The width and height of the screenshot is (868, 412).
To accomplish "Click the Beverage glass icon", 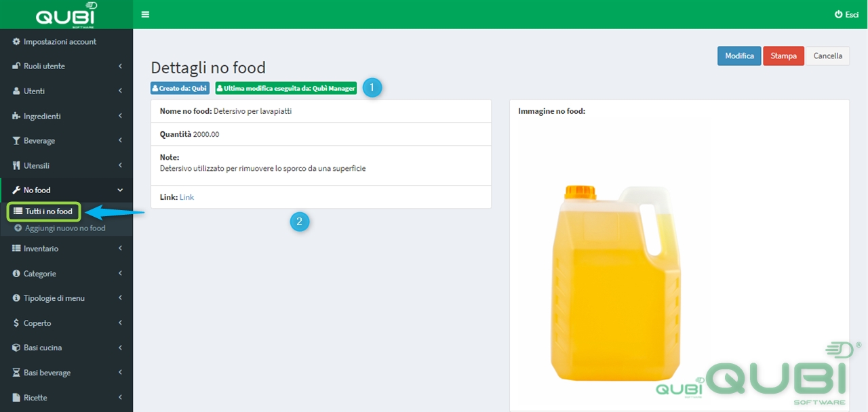I will click(16, 141).
